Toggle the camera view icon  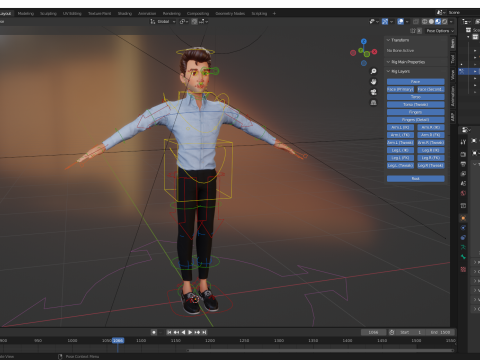click(374, 92)
